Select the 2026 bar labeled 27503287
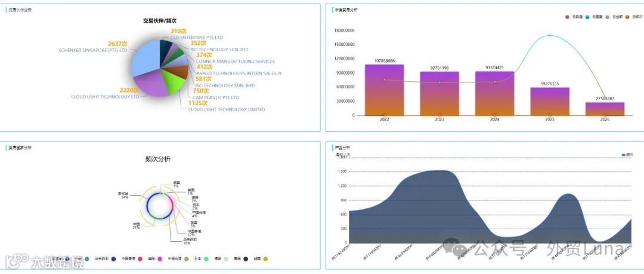The height and width of the screenshot is (274, 644). [605, 109]
